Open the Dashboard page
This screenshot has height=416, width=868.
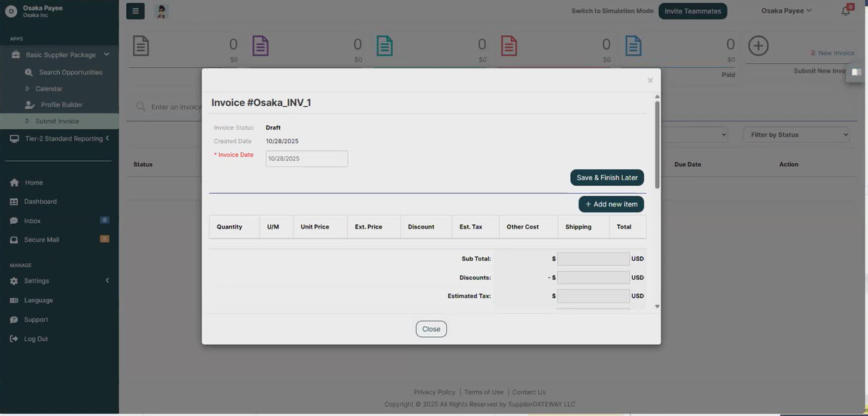40,202
